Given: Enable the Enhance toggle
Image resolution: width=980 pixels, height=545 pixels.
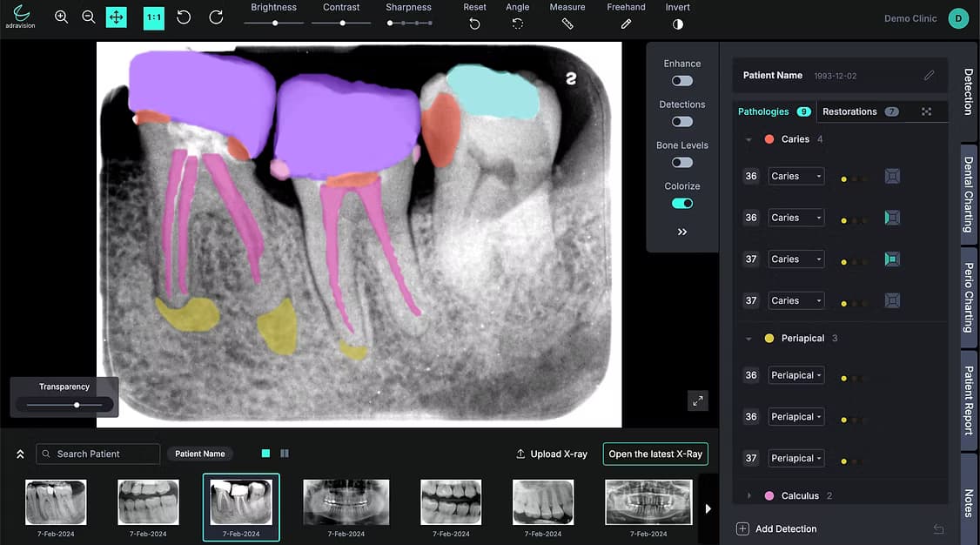Looking at the screenshot, I should [x=681, y=80].
